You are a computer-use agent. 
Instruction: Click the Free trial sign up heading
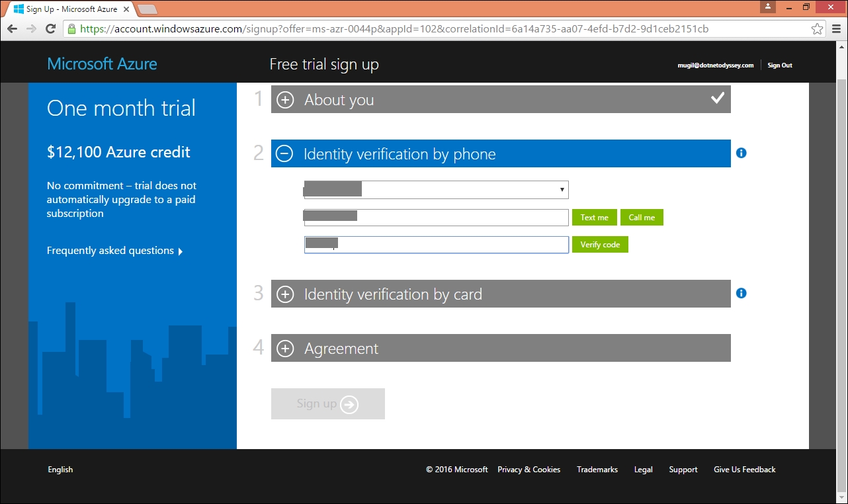[x=324, y=65]
